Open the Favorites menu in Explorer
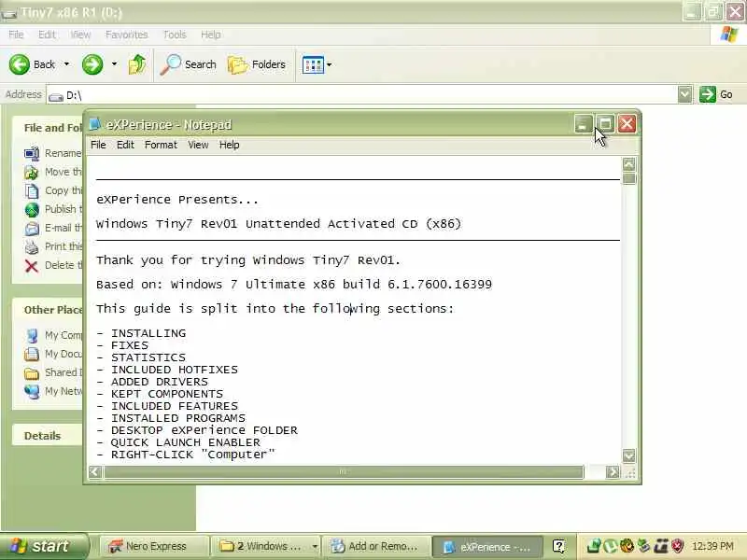 pyautogui.click(x=127, y=35)
